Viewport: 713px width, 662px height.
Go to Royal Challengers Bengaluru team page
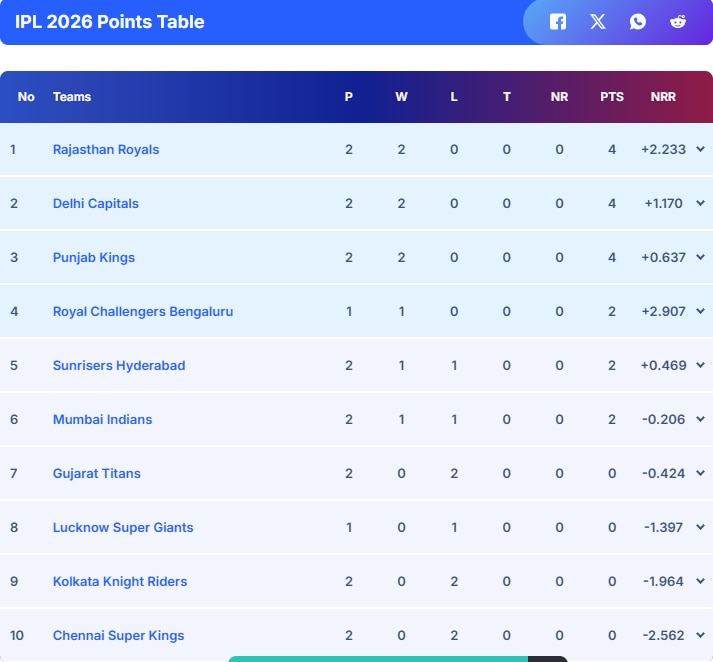coord(143,311)
